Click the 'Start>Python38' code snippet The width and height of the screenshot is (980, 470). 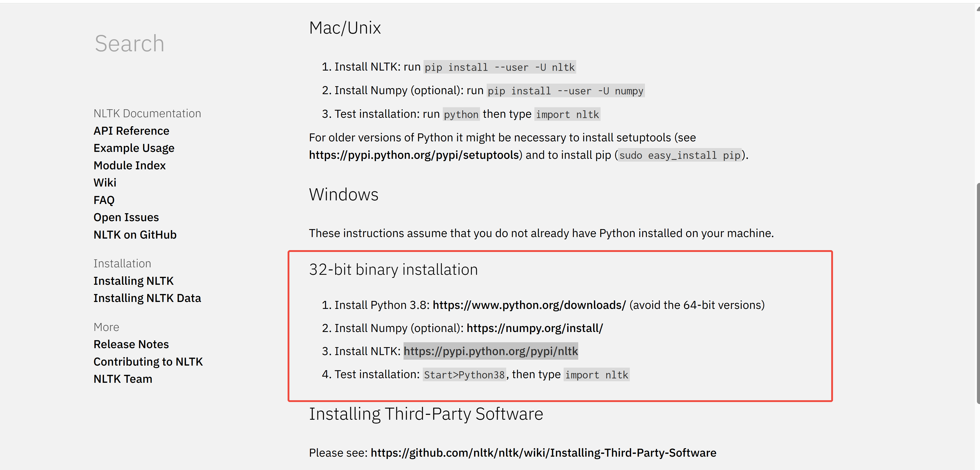(x=464, y=375)
